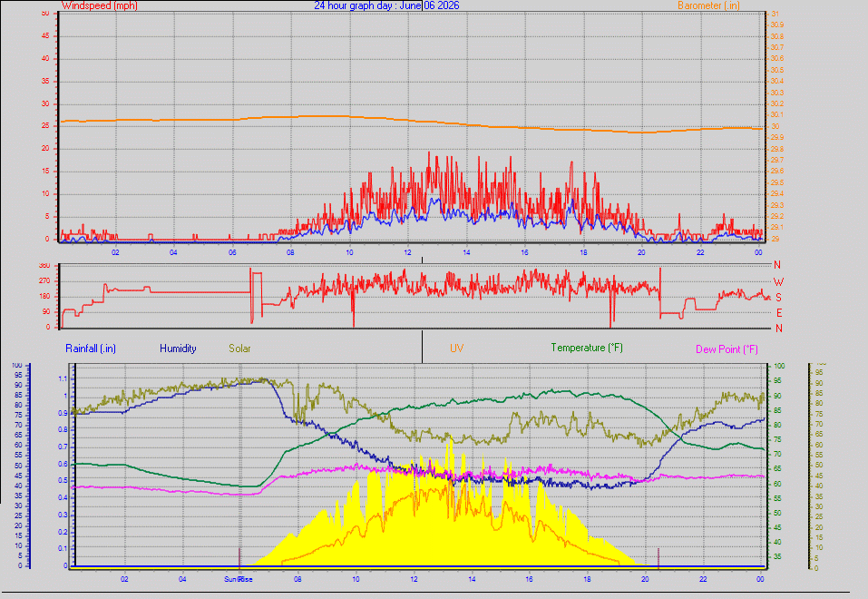The width and height of the screenshot is (868, 599).
Task: Click the "270" wind direction axis value
Action: 44,281
